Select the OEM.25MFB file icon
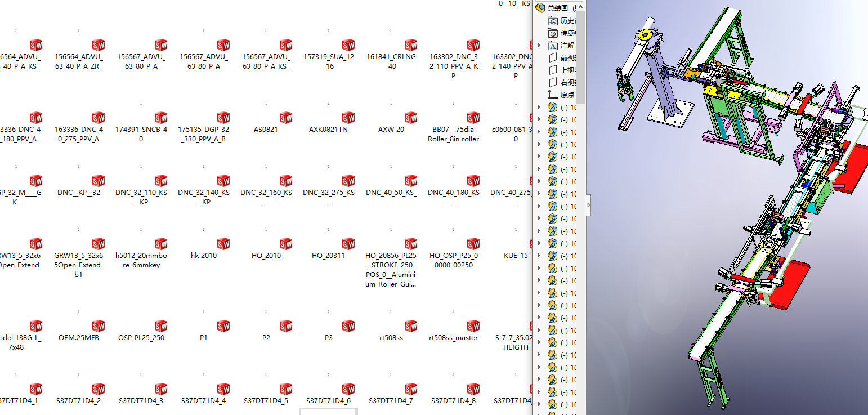868x415 pixels. coord(99,326)
